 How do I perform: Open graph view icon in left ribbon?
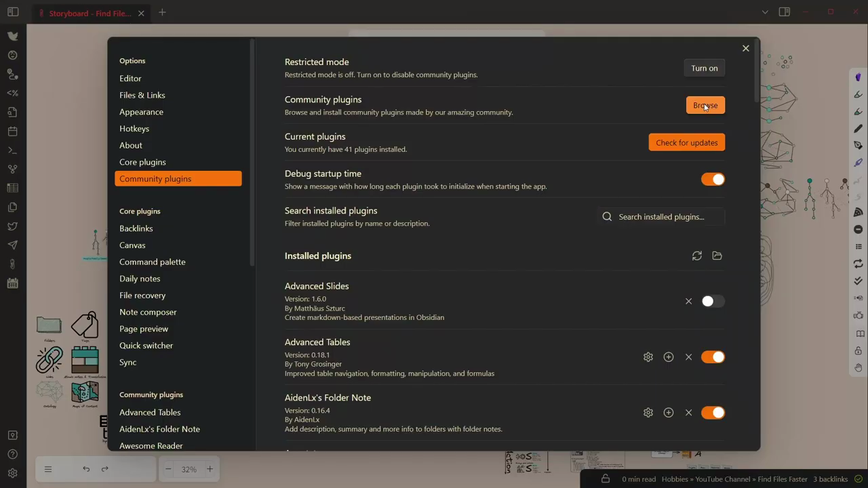click(x=13, y=169)
